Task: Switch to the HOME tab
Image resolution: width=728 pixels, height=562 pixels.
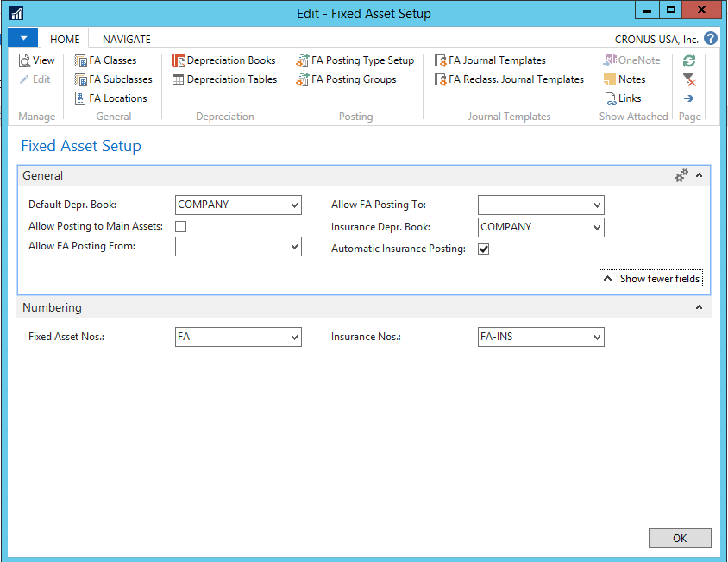Action: [65, 38]
